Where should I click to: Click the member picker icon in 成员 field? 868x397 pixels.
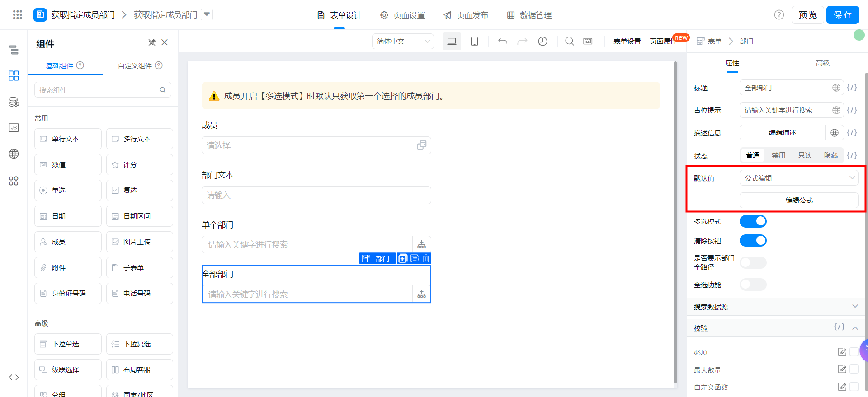(421, 145)
